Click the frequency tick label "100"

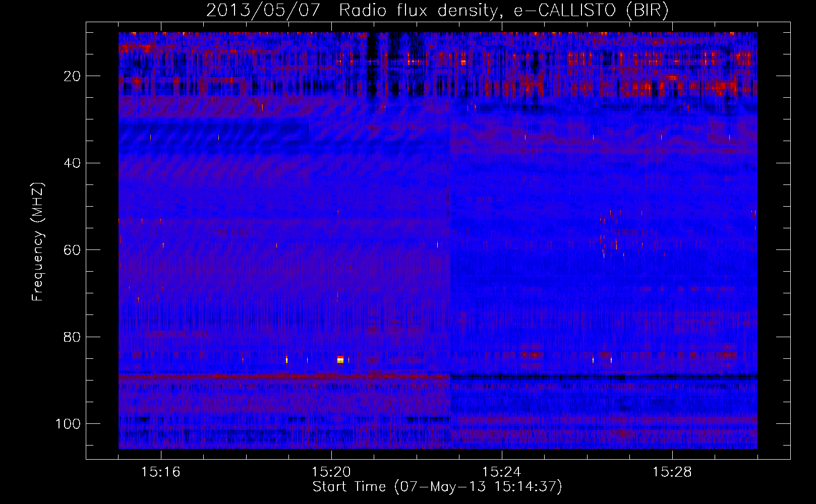pyautogui.click(x=68, y=423)
